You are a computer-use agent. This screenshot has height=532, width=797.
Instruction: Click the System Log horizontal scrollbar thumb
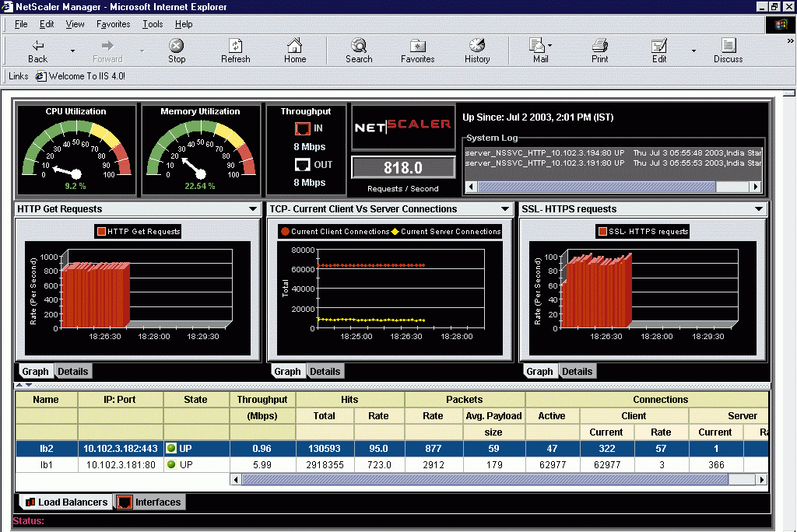(x=597, y=187)
